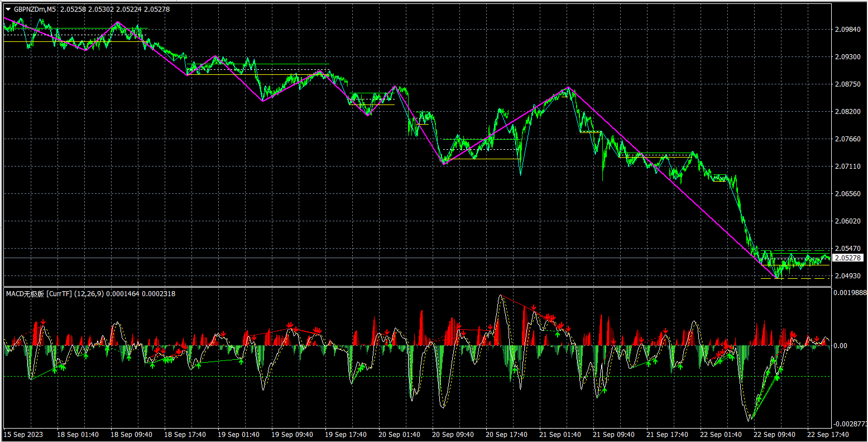The height and width of the screenshot is (442, 868).
Task: Click the 19 Sep 09:40 time label
Action: click(x=292, y=435)
